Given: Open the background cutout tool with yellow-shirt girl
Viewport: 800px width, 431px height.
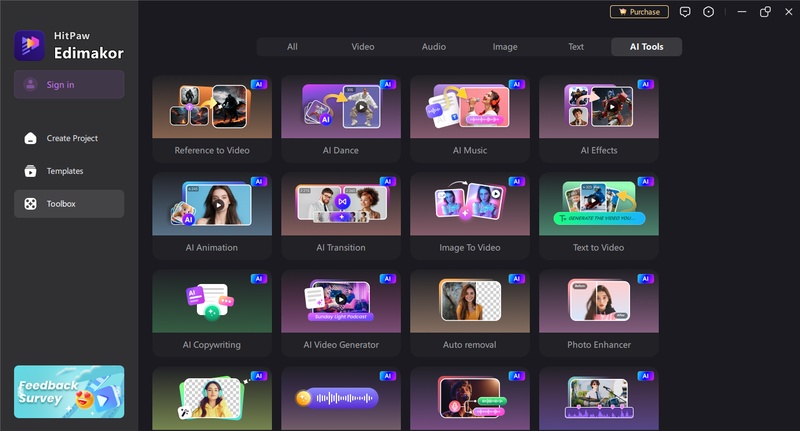Looking at the screenshot, I should (212, 399).
